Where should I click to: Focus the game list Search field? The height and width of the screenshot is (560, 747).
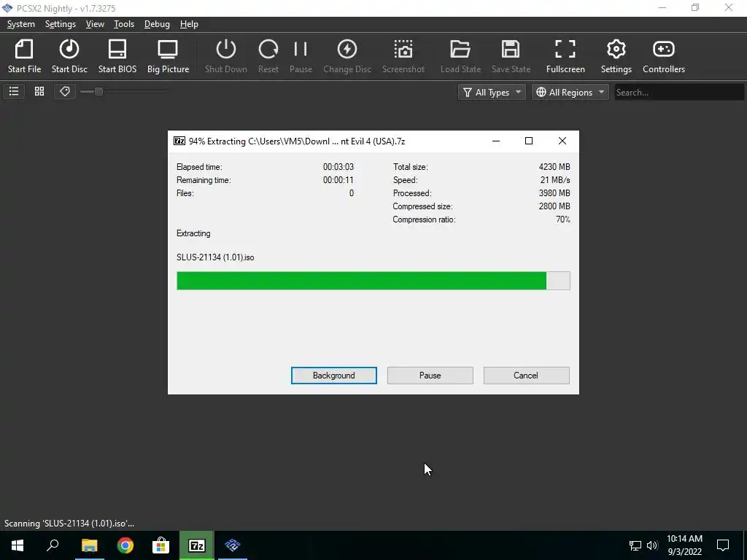click(679, 92)
